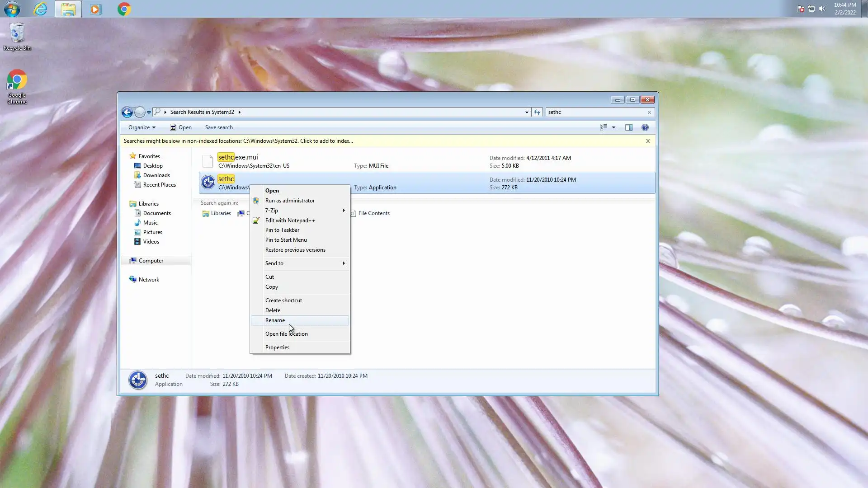Open the view options dropdown arrow
Screen dimensions: 868x488
pos(613,127)
